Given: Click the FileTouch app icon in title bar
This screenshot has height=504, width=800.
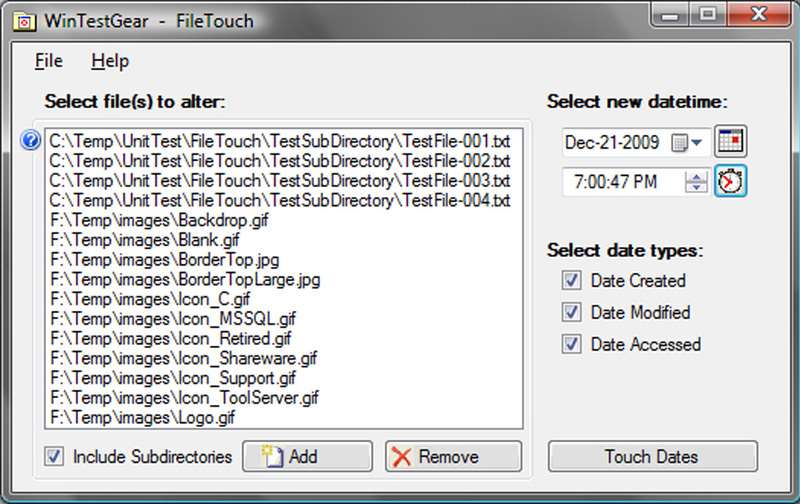Looking at the screenshot, I should pos(24,22).
